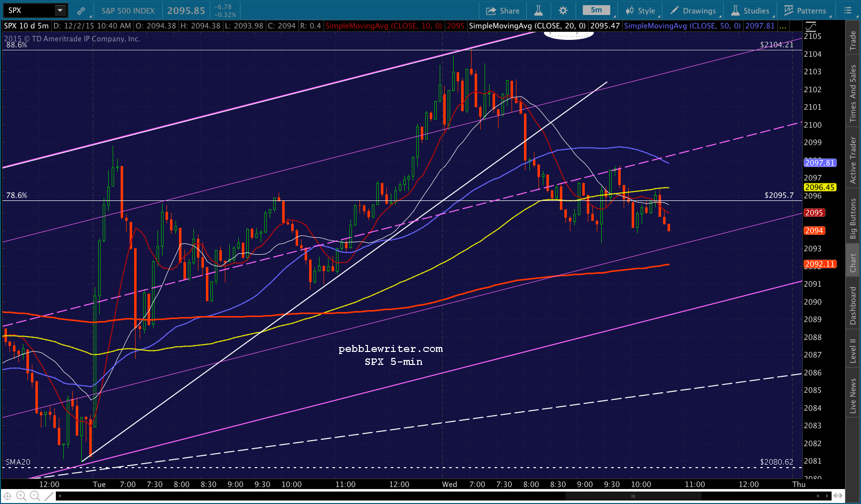Open the Active Trader side tab
The width and height of the screenshot is (861, 504).
point(853,160)
